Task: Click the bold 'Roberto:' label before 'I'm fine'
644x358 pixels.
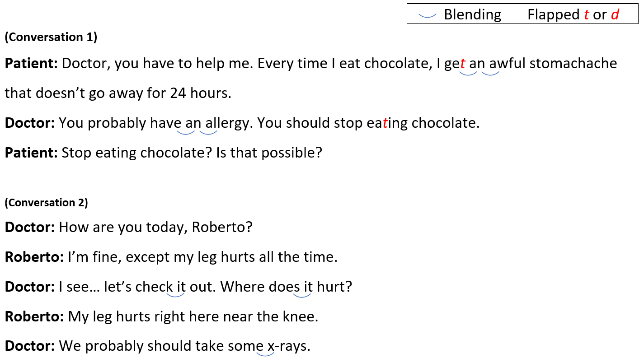Action: [x=34, y=257]
